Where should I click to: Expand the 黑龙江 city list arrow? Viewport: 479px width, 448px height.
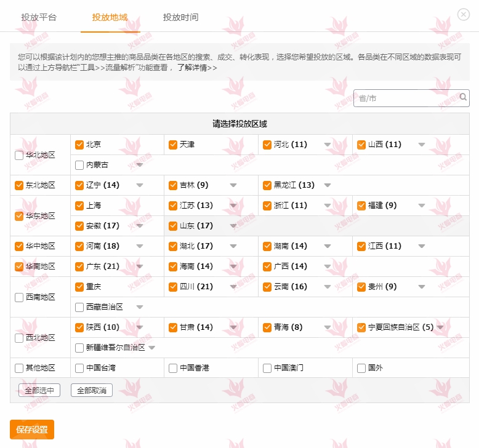[x=328, y=185]
